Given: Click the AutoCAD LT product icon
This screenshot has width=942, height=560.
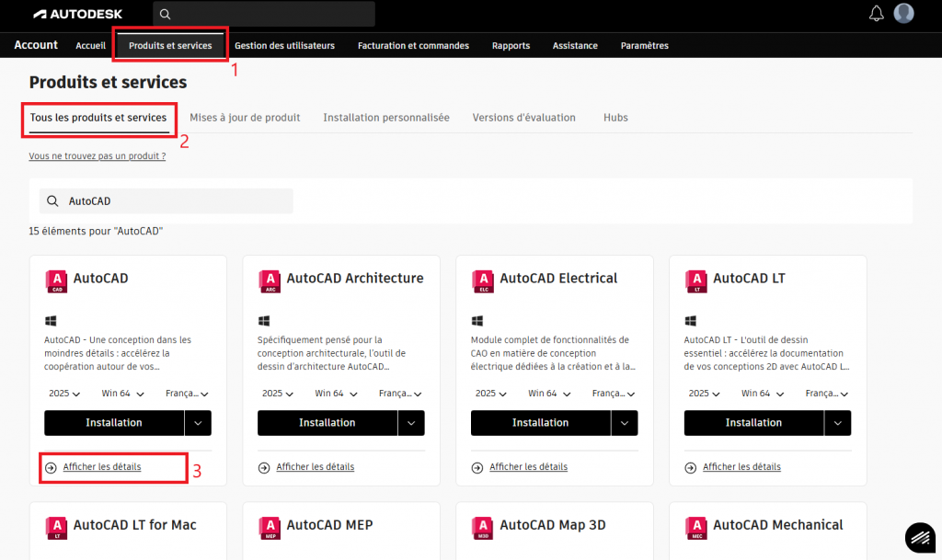Looking at the screenshot, I should [x=695, y=280].
